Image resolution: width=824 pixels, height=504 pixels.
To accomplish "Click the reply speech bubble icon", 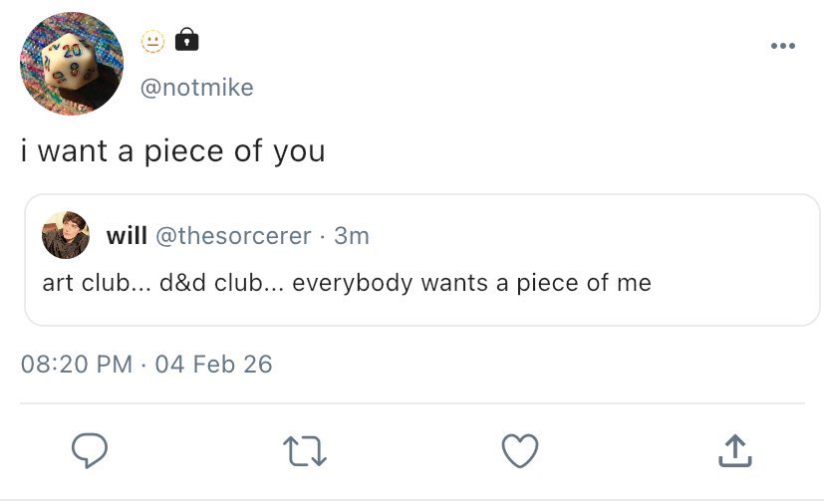I will [90, 450].
